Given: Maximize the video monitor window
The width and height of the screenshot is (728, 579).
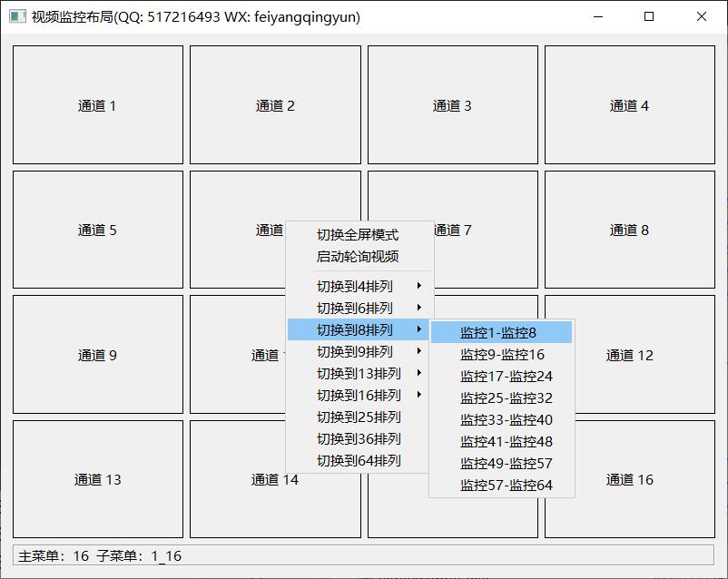Looking at the screenshot, I should click(649, 16).
